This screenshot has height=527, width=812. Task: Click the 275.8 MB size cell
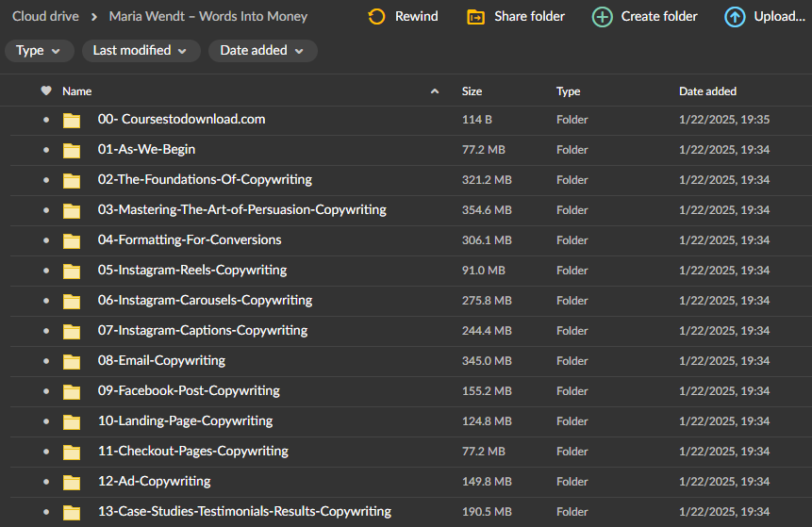[x=487, y=300]
